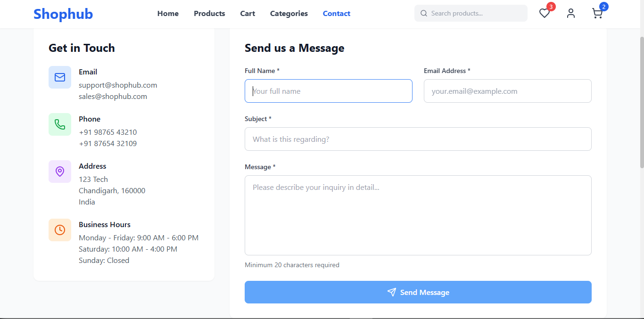This screenshot has width=644, height=319.
Task: Open the shopping cart icon
Action: tap(597, 14)
